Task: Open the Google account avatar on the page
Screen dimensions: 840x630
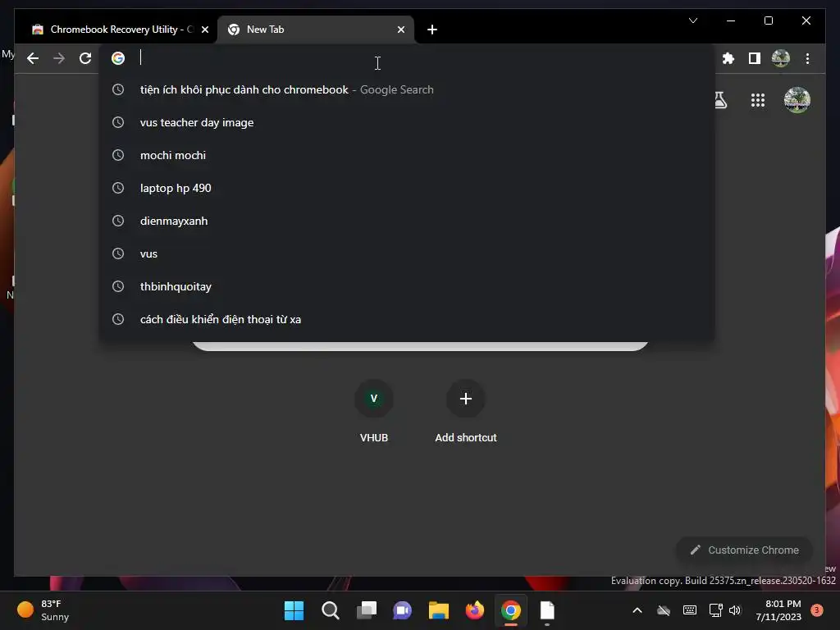Action: tap(797, 100)
